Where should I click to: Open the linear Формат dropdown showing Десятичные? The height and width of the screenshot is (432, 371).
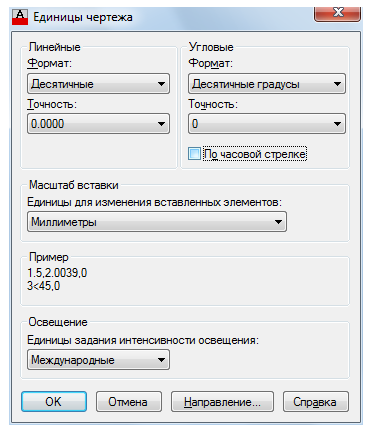(x=98, y=84)
